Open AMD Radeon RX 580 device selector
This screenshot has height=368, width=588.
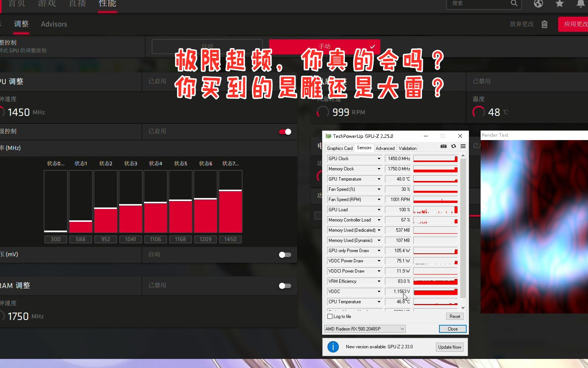pos(365,329)
